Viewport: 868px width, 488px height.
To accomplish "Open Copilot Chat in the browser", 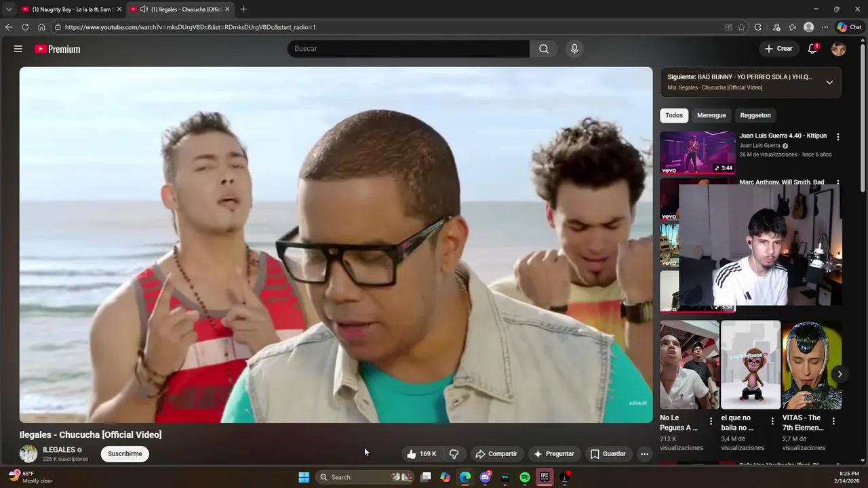I will (x=849, y=27).
